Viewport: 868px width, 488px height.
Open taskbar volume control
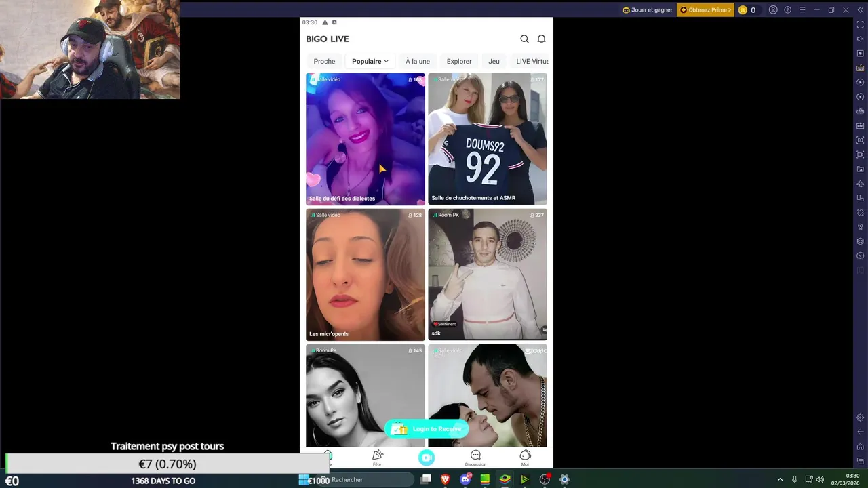tap(820, 479)
